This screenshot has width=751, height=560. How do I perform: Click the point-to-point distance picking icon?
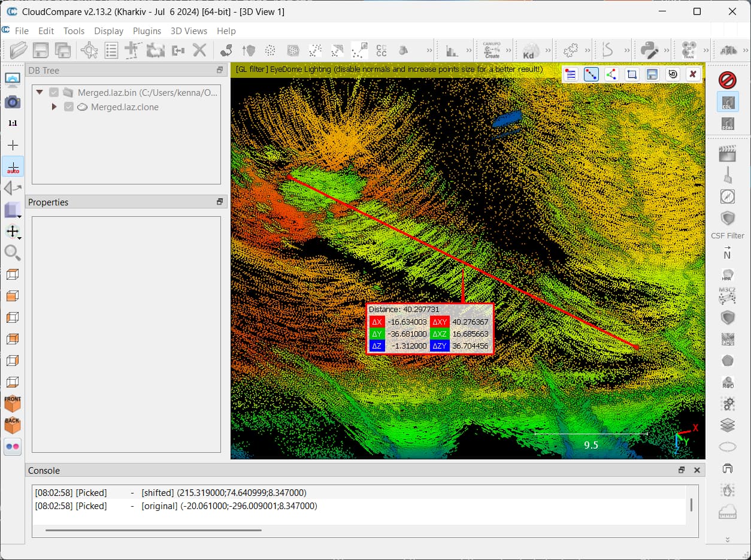coord(591,74)
